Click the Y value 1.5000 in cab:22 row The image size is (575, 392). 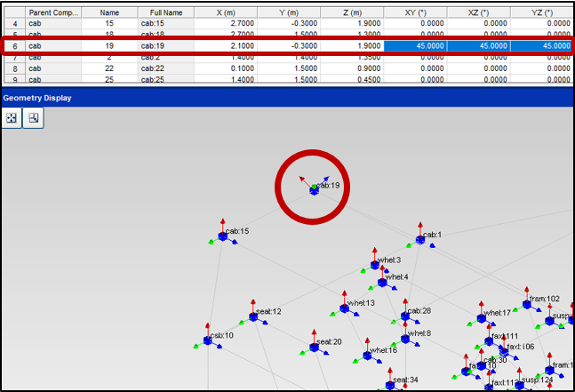click(289, 68)
